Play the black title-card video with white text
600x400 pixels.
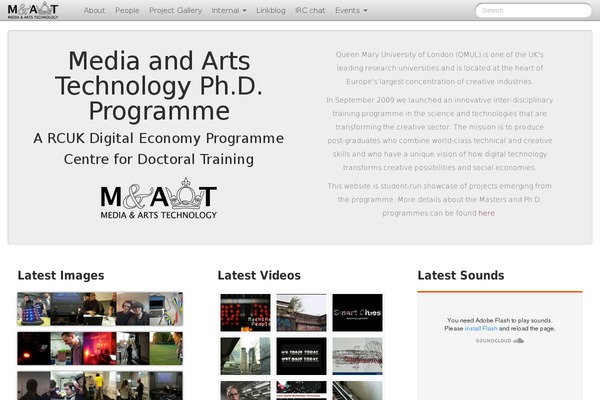point(302,356)
